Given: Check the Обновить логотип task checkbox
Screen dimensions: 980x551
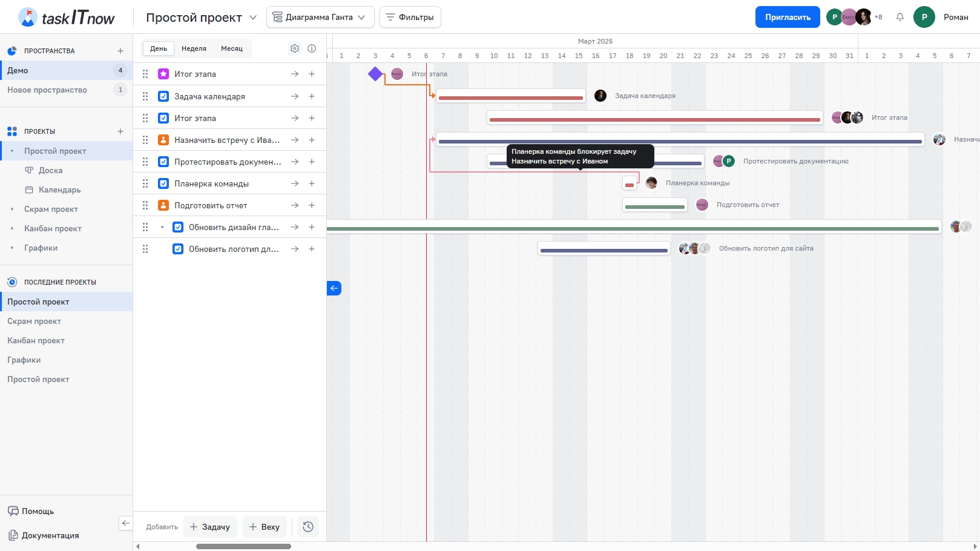Looking at the screenshot, I should pyautogui.click(x=178, y=249).
